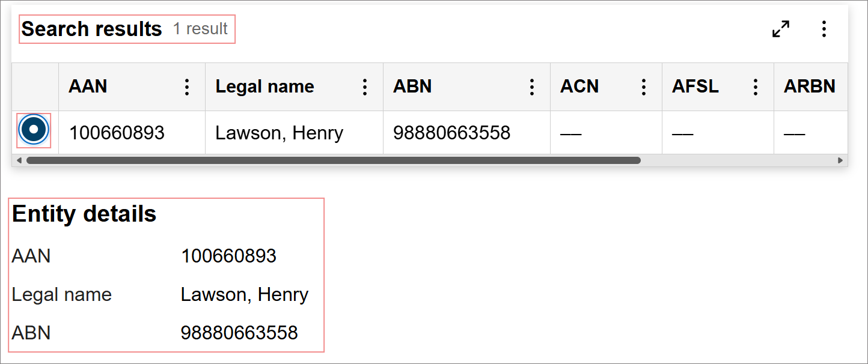Viewport: 868px width, 364px height.
Task: Click the Search results heading
Action: point(91,28)
